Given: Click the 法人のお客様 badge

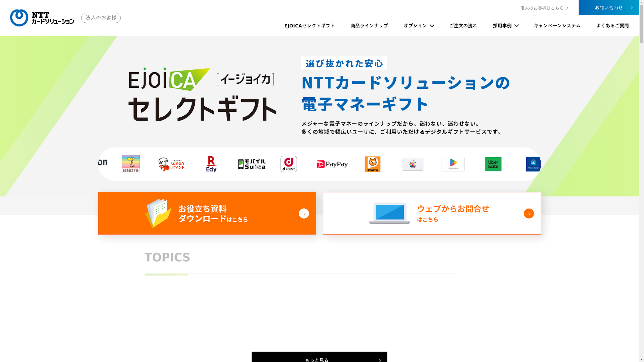Looking at the screenshot, I should click(101, 18).
